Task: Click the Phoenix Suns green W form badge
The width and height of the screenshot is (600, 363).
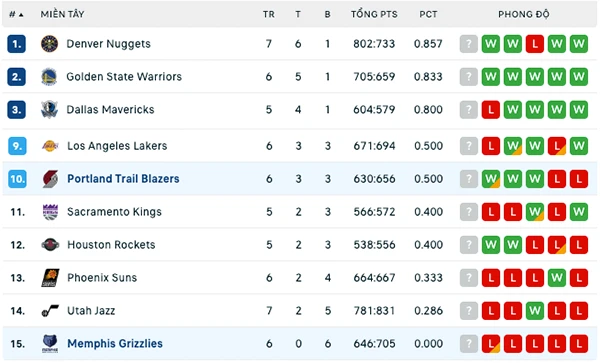Action: coord(557,277)
